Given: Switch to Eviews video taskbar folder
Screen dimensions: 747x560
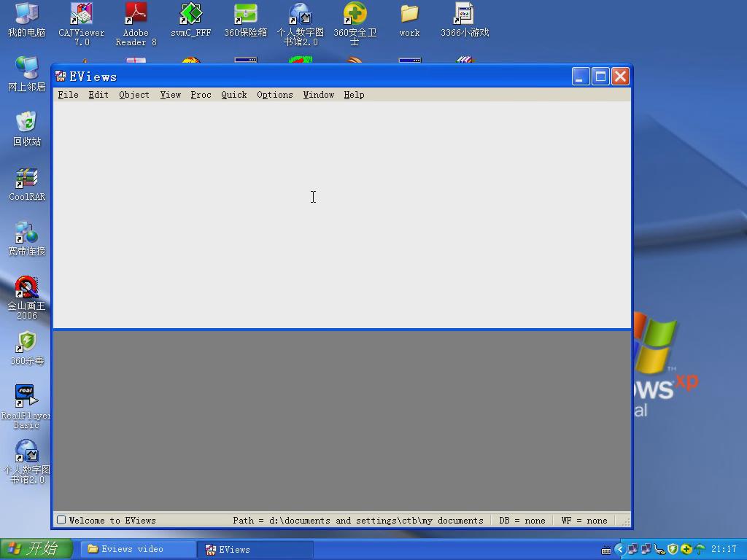Looking at the screenshot, I should coord(136,549).
